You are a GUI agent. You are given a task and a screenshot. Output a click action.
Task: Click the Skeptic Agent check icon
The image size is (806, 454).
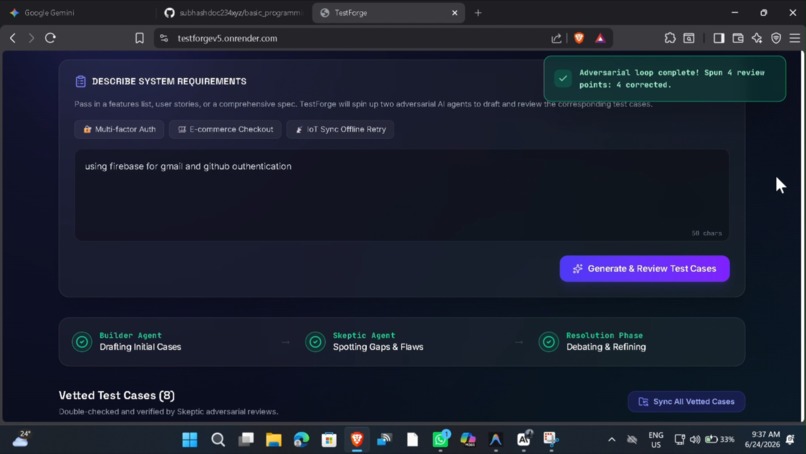(315, 341)
